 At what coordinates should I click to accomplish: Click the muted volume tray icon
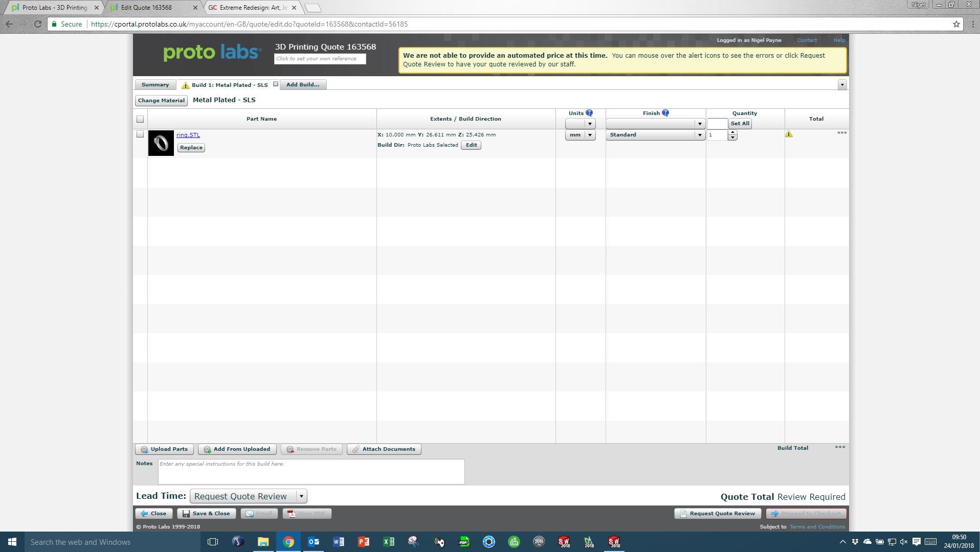click(x=904, y=542)
